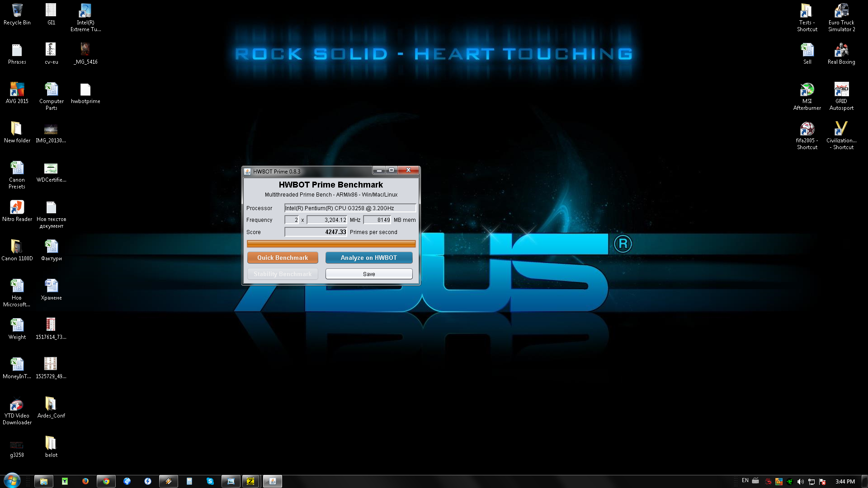This screenshot has width=868, height=488.
Task: Open the Windows Start menu
Action: [12, 481]
